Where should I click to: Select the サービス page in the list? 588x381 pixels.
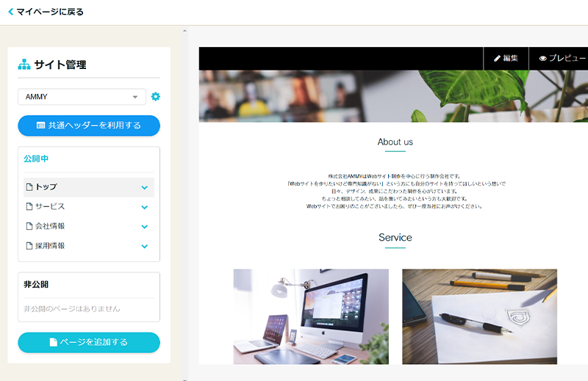tap(50, 207)
